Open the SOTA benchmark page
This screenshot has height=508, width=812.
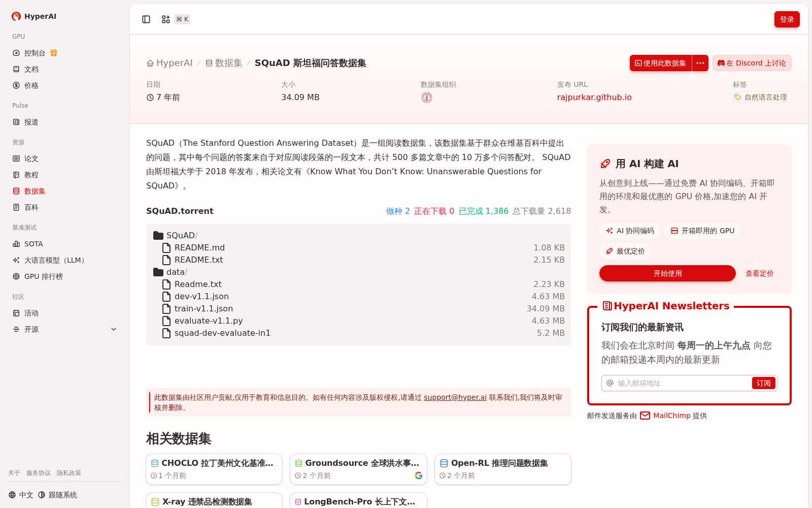click(33, 244)
